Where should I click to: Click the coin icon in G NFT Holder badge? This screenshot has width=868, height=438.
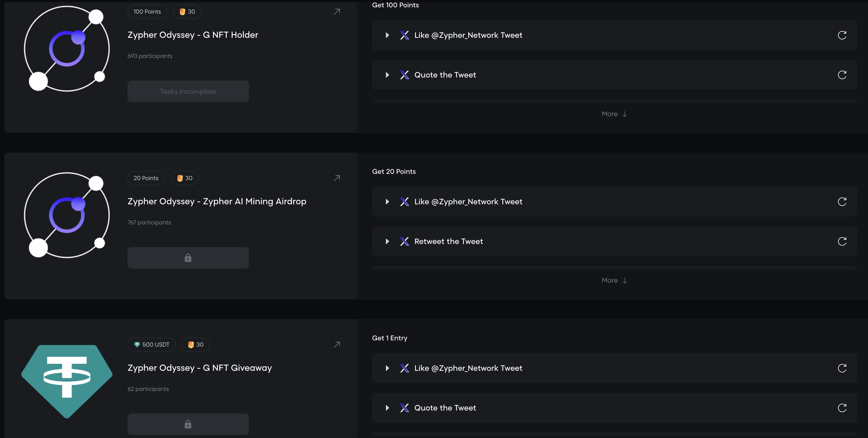182,12
